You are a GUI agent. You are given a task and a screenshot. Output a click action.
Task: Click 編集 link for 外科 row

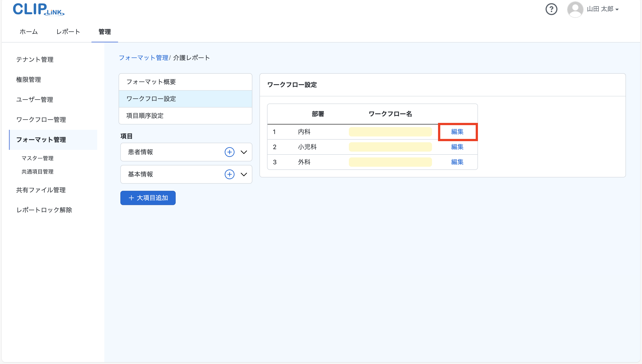point(457,162)
